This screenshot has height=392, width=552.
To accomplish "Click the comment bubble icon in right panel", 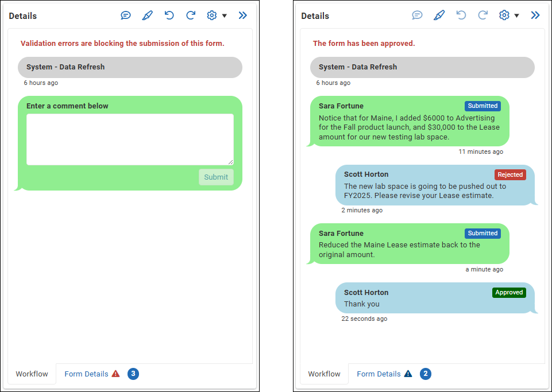I will (418, 15).
